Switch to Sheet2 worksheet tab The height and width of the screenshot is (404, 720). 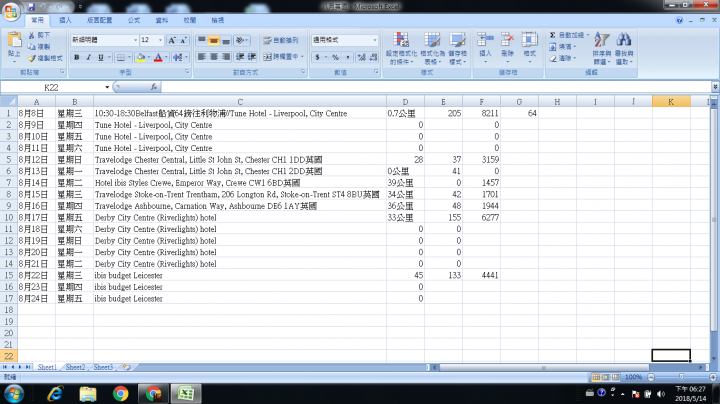tap(75, 367)
